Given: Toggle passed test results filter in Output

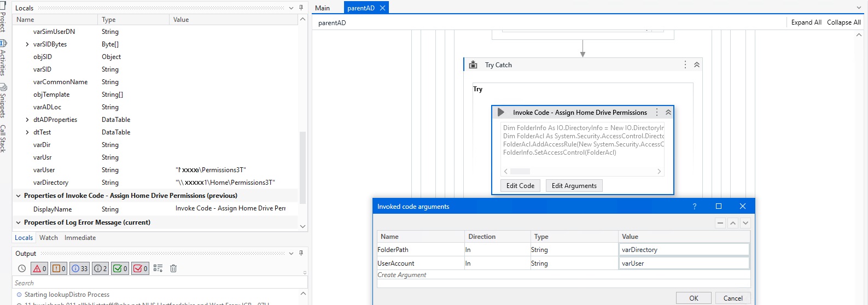Looking at the screenshot, I should (x=120, y=268).
